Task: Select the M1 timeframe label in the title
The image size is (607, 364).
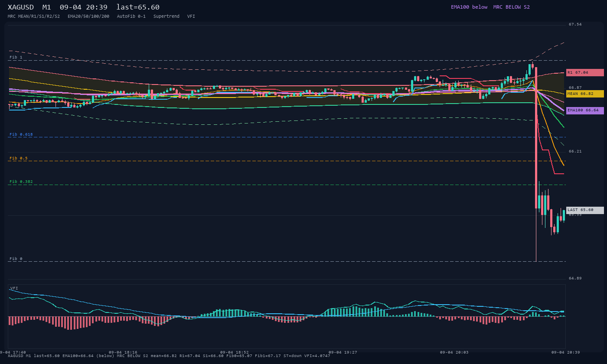Action: point(47,7)
